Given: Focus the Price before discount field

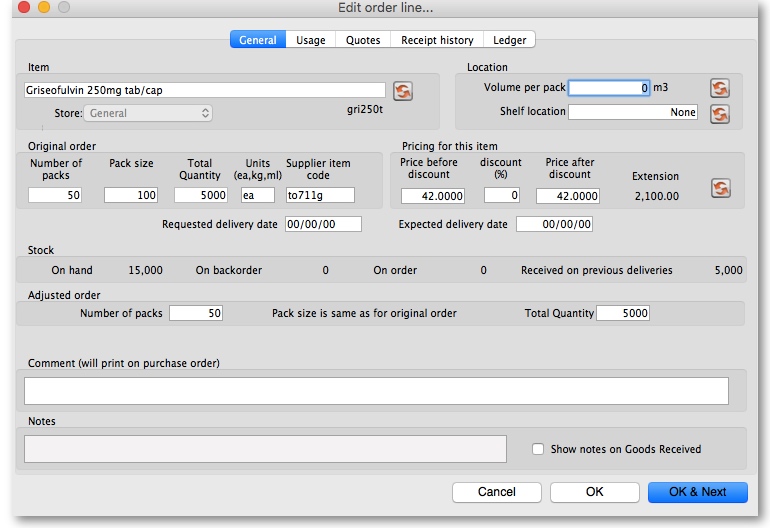Looking at the screenshot, I should click(x=433, y=196).
